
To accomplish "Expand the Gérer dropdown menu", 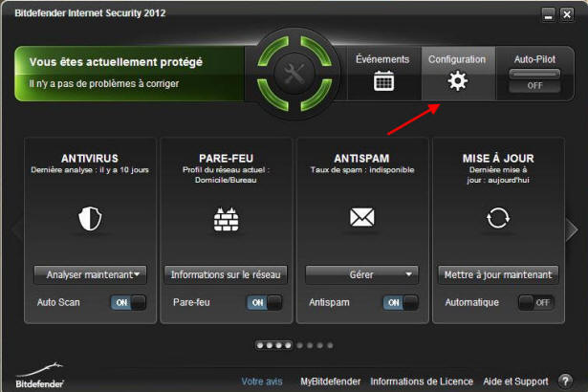I will 361,275.
